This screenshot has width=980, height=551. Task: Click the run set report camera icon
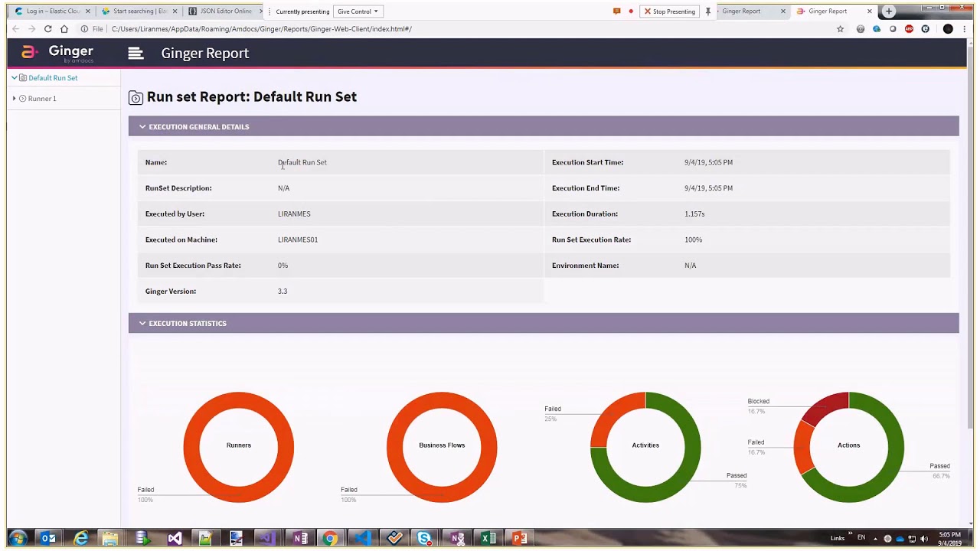click(x=136, y=97)
